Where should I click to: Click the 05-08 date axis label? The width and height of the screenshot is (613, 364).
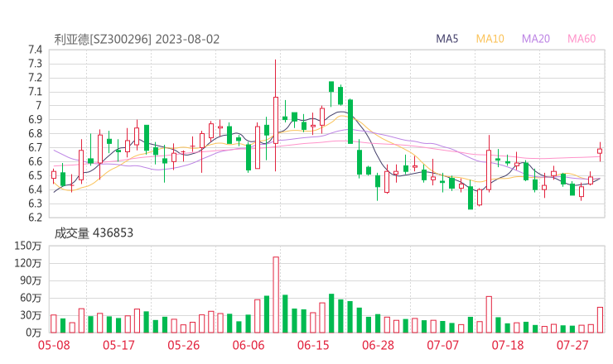54,345
